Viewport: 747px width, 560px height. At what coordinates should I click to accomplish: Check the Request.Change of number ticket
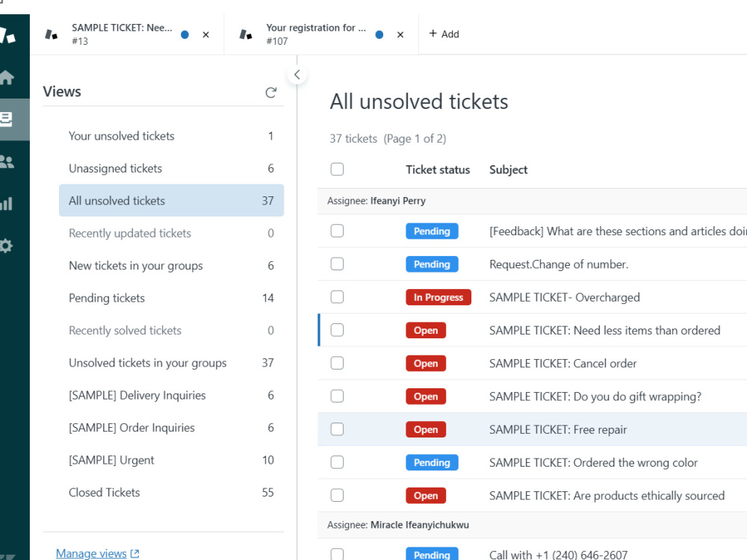coord(338,264)
